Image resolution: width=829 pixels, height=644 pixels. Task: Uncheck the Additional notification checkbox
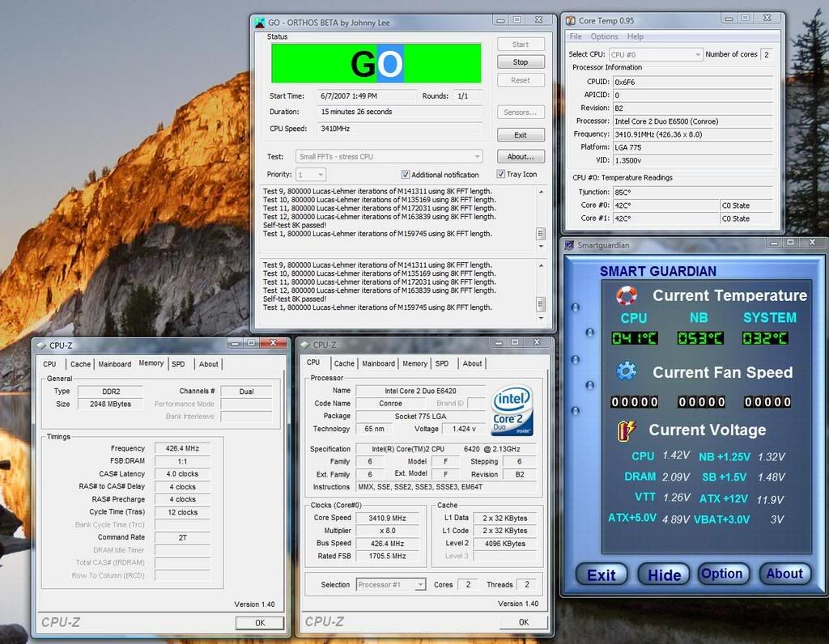coord(406,175)
